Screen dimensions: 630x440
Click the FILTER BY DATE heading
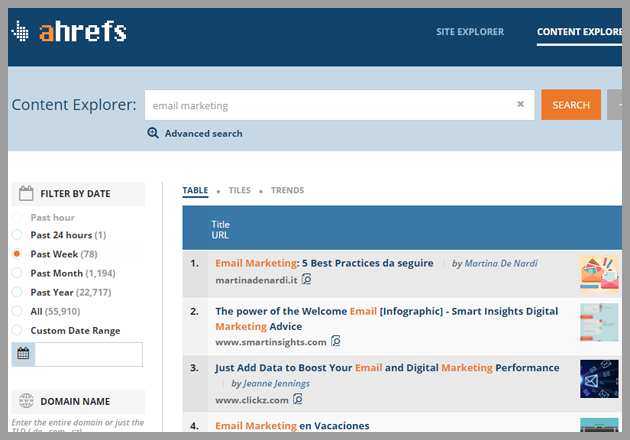point(75,194)
